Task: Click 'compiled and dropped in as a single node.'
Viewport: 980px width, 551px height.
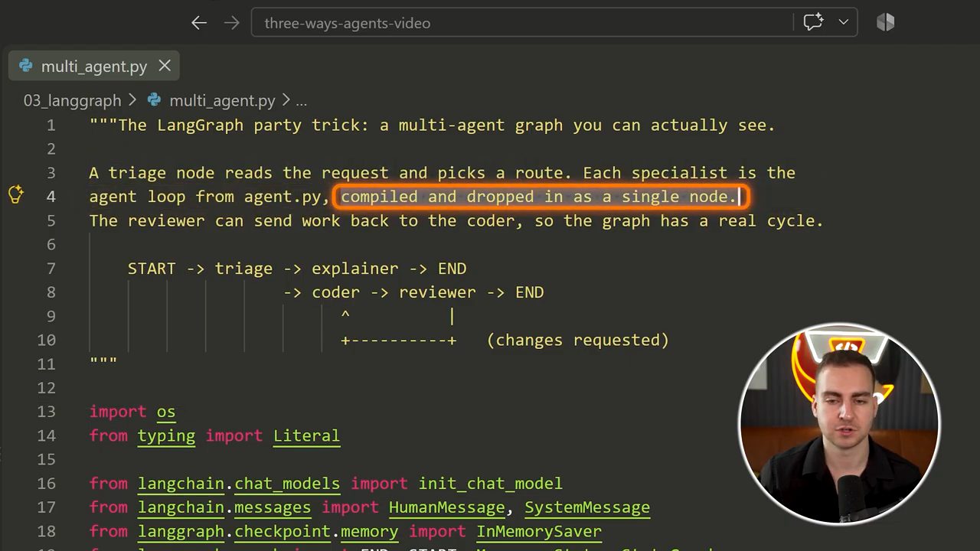Action: [539, 197]
